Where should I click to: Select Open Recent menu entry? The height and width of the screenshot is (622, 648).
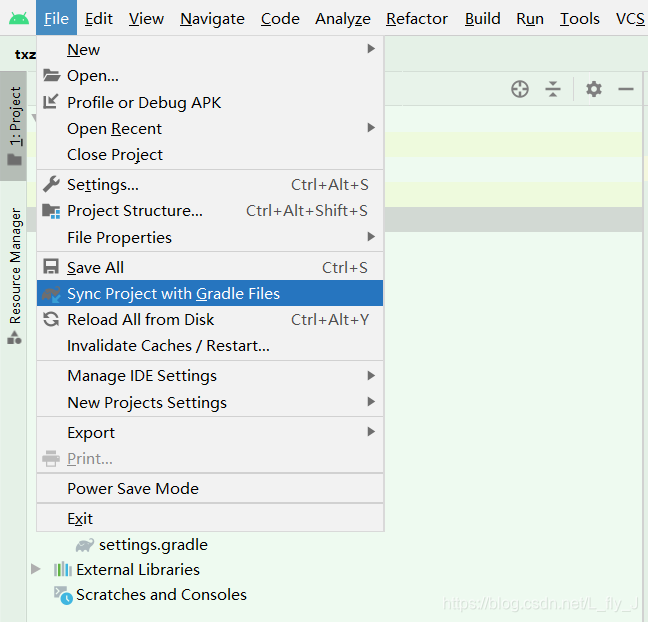click(x=210, y=129)
